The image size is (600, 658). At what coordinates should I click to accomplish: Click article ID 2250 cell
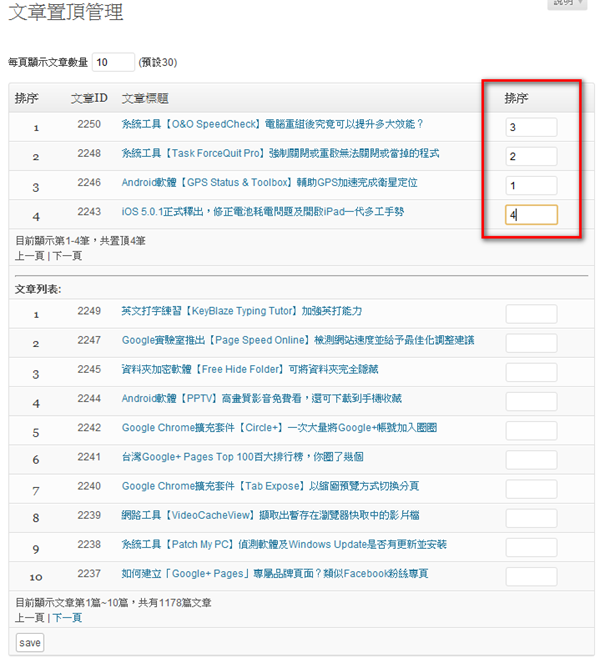[89, 124]
